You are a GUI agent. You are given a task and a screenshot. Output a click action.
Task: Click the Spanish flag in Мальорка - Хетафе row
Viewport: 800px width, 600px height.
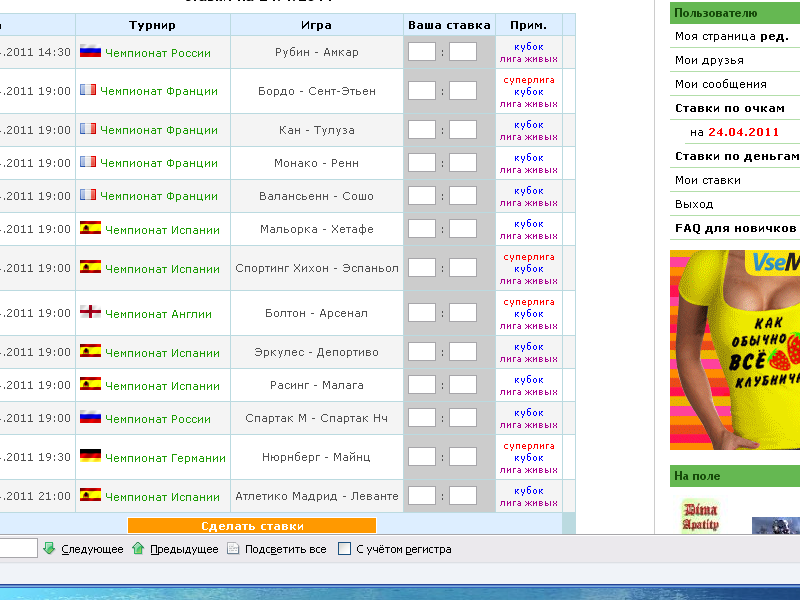point(90,228)
